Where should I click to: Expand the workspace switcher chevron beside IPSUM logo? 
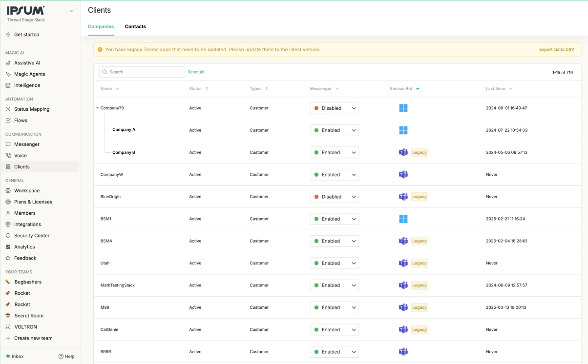[72, 11]
